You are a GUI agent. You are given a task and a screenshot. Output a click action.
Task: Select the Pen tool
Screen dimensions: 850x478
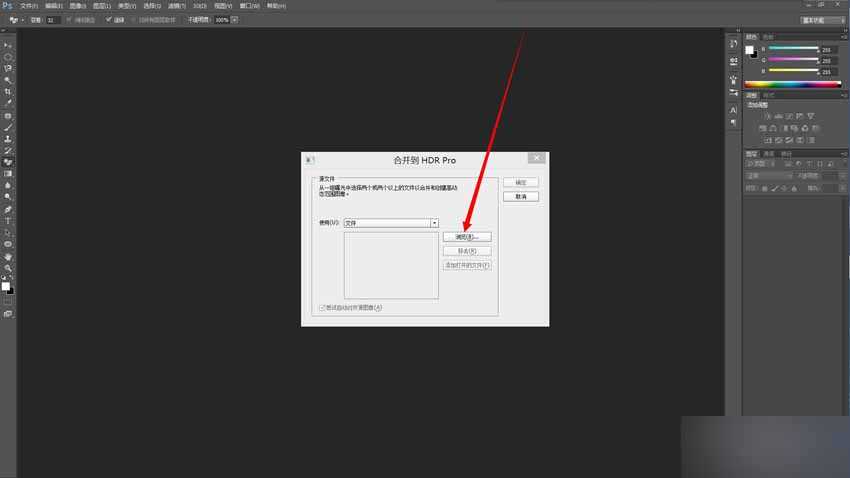click(x=8, y=210)
